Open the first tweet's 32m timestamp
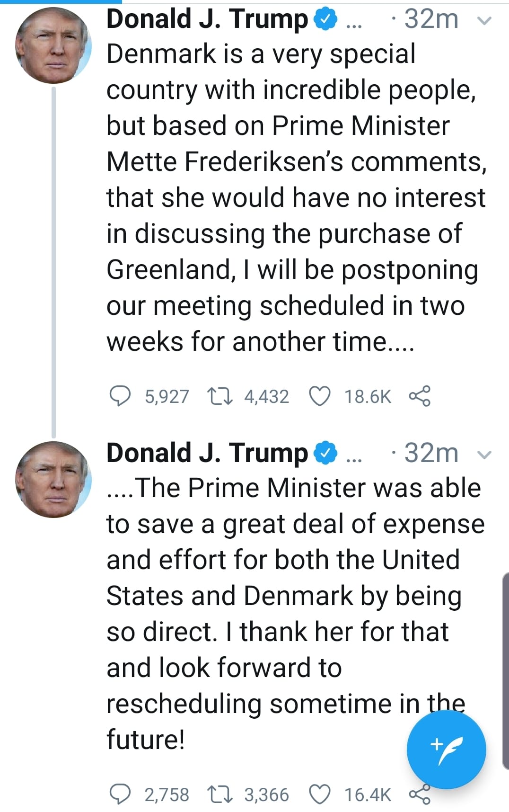 431,20
